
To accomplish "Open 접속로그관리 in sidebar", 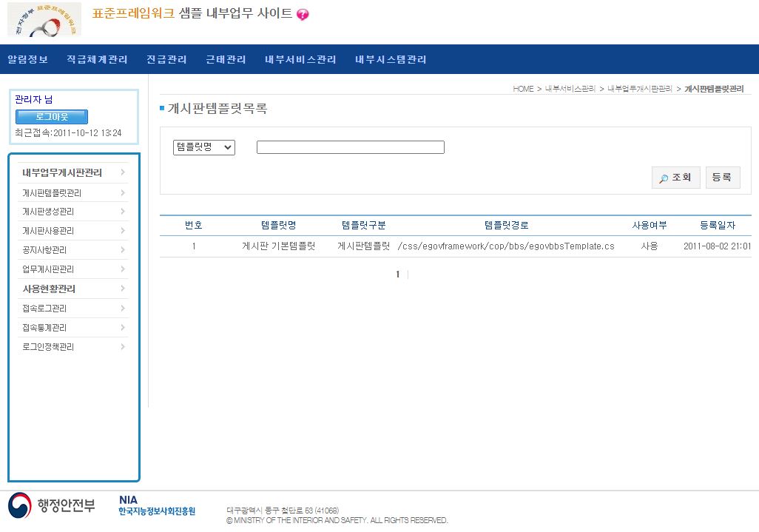I will pyautogui.click(x=44, y=309).
